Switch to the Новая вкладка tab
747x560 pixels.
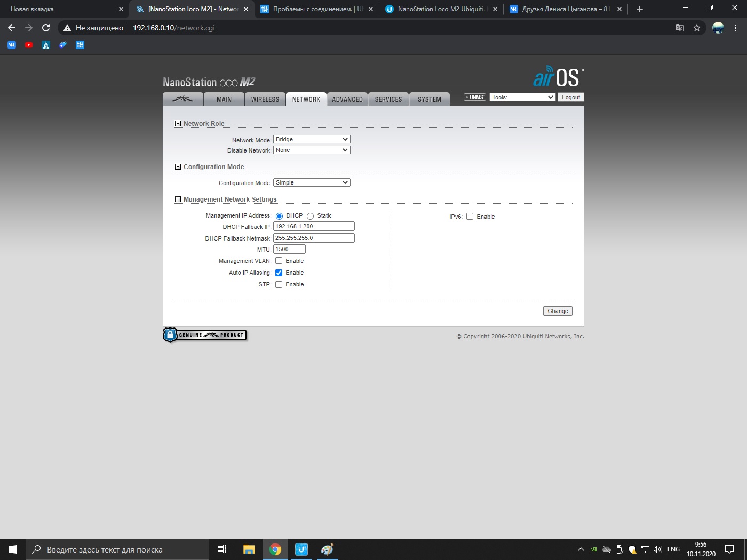point(64,9)
